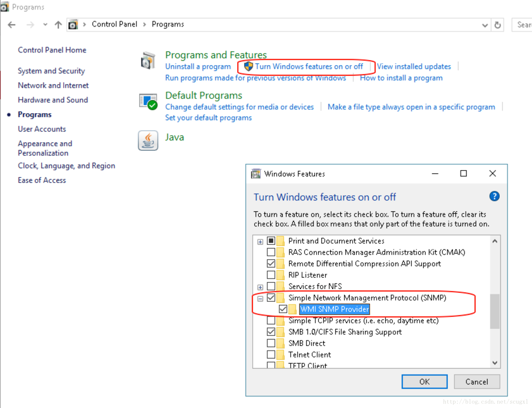The height and width of the screenshot is (408, 532).
Task: Click Windows Features title bar icon
Action: (x=256, y=174)
